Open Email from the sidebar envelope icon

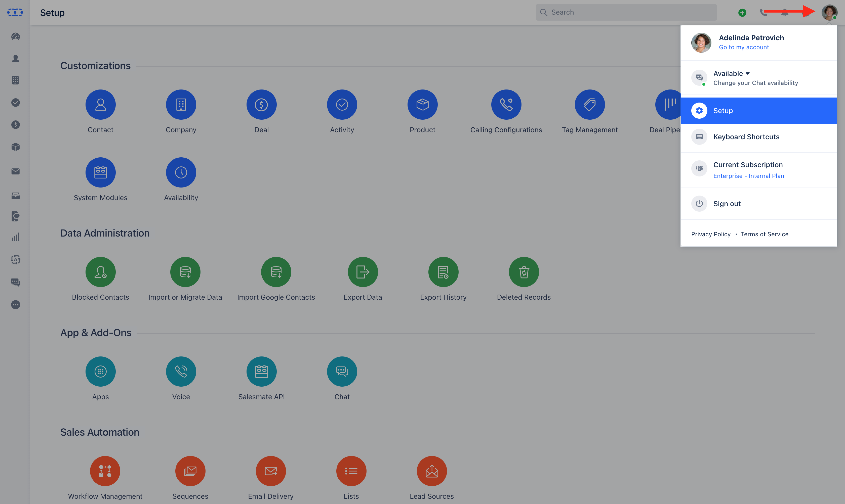click(15, 171)
